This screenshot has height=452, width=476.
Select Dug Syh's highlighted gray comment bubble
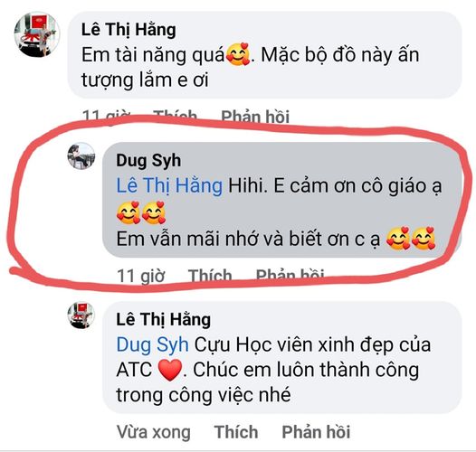point(282,200)
